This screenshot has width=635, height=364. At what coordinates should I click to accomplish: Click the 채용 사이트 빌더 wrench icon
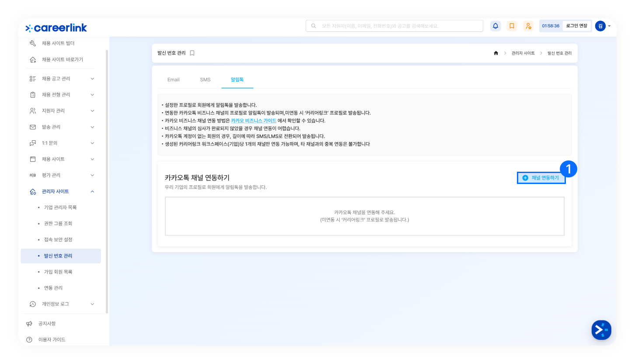(x=33, y=43)
